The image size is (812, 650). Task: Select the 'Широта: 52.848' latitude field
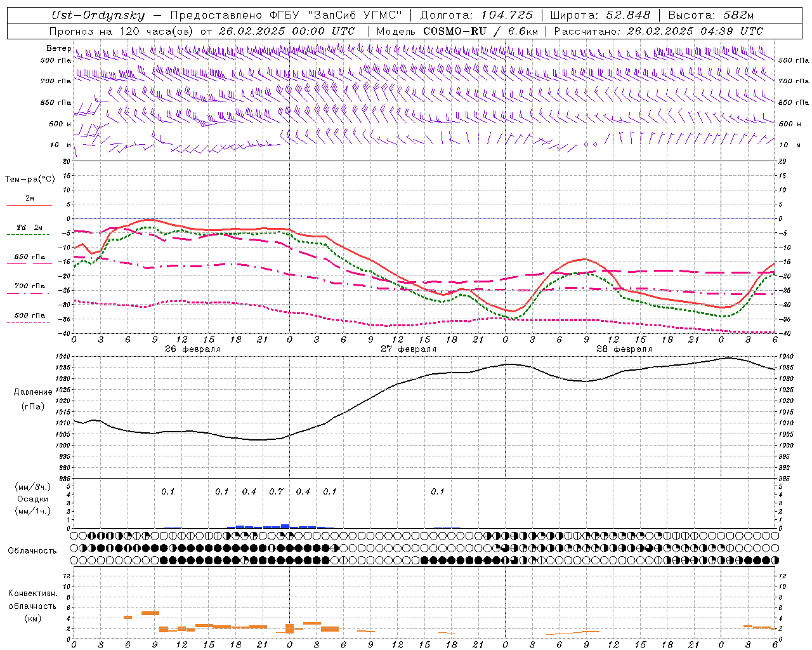(600, 15)
